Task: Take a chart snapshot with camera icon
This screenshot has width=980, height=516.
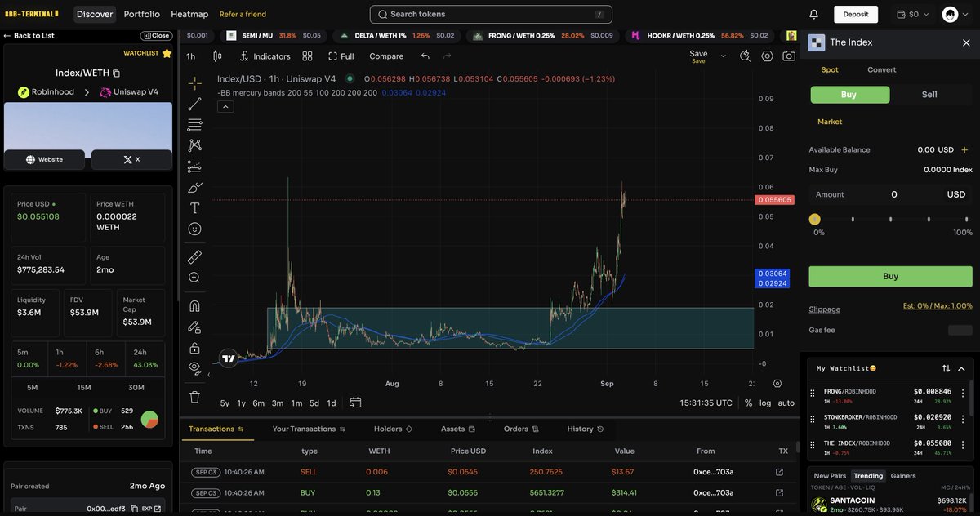Action: (x=789, y=56)
